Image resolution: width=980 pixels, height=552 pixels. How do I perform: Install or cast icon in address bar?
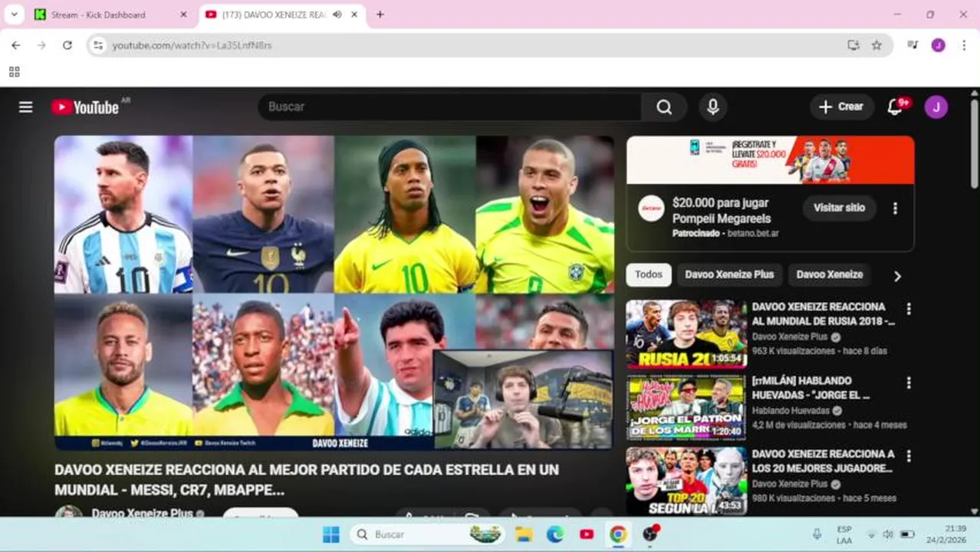(x=853, y=45)
